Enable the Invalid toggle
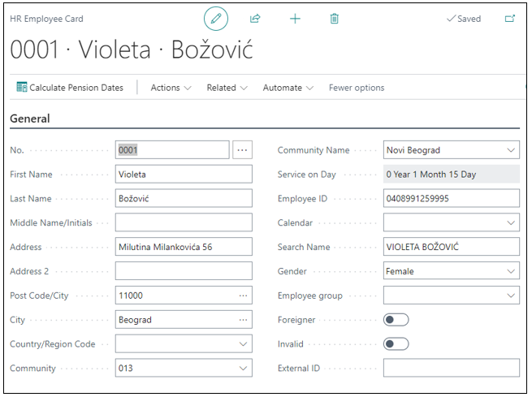The width and height of the screenshot is (532, 397). point(396,344)
